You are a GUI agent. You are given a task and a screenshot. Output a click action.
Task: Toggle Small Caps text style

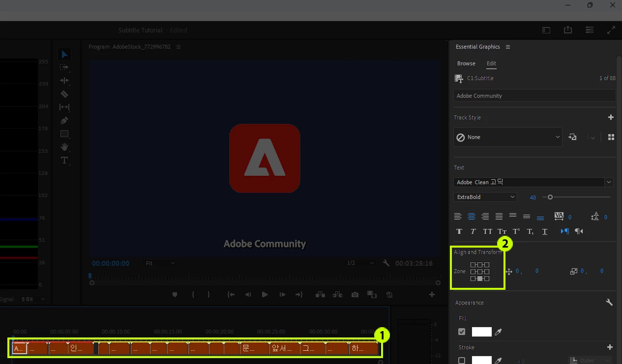(502, 231)
